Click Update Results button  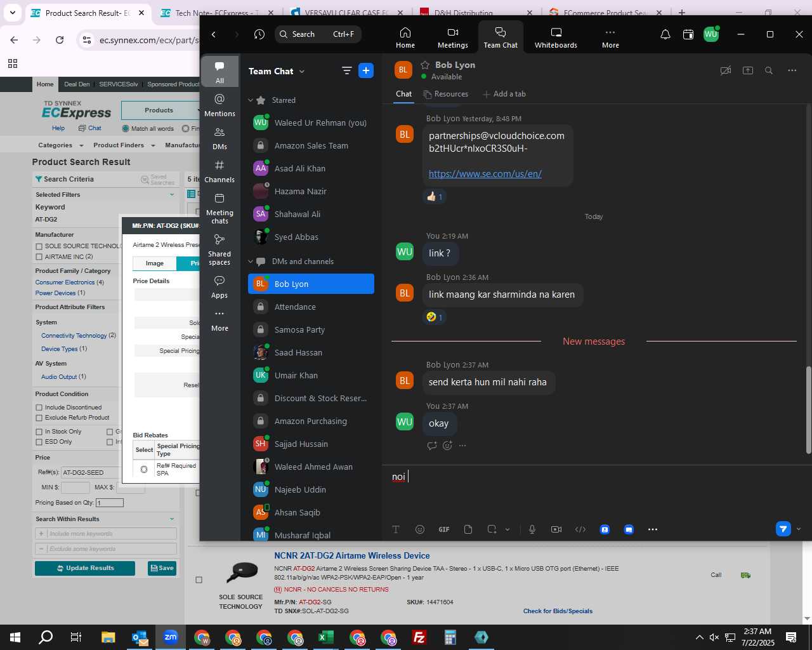point(85,568)
